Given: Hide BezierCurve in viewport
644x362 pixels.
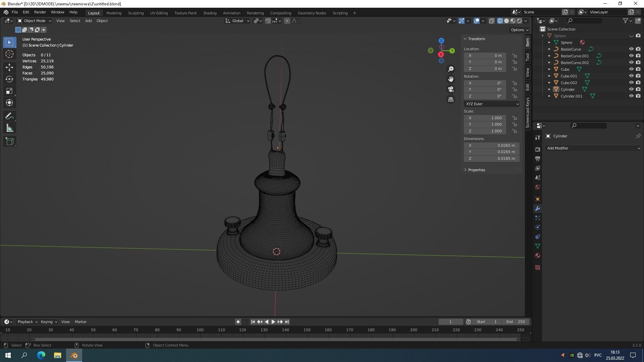Looking at the screenshot, I should (x=631, y=49).
